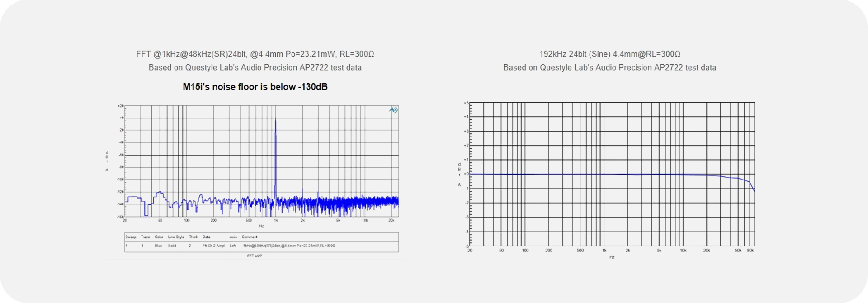
Task: Click the "Solid" line style legend entry
Action: coord(172,246)
